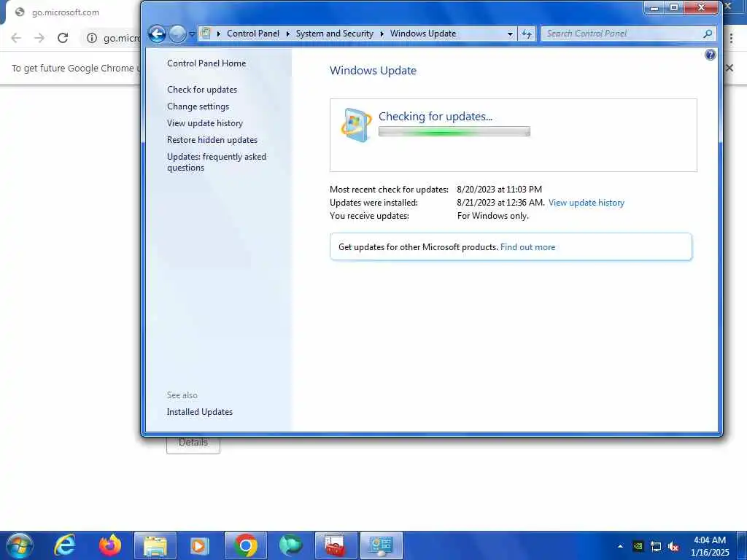Open recent pages dropdown beside navigation arrows
This screenshot has width=747, height=560.
point(192,34)
